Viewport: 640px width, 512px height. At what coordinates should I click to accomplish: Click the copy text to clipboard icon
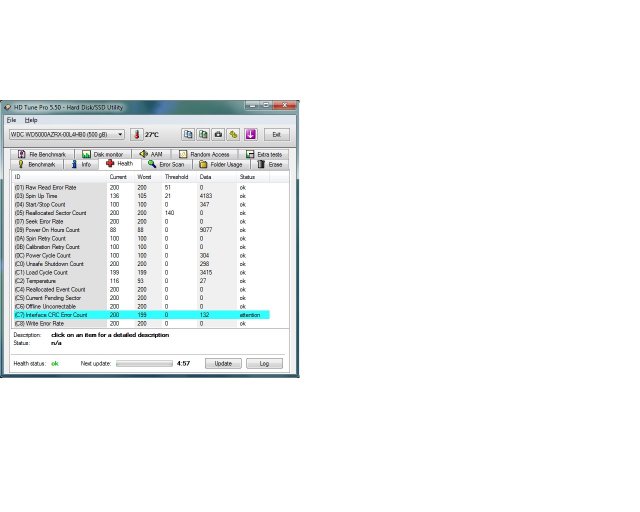(188, 134)
